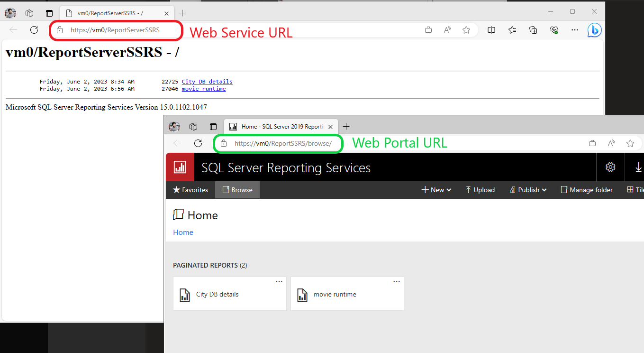Refresh the Web Portal page
This screenshot has width=644, height=353.
click(x=198, y=143)
